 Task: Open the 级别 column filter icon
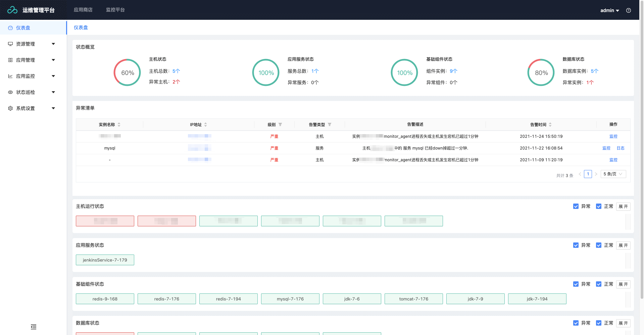coord(280,124)
